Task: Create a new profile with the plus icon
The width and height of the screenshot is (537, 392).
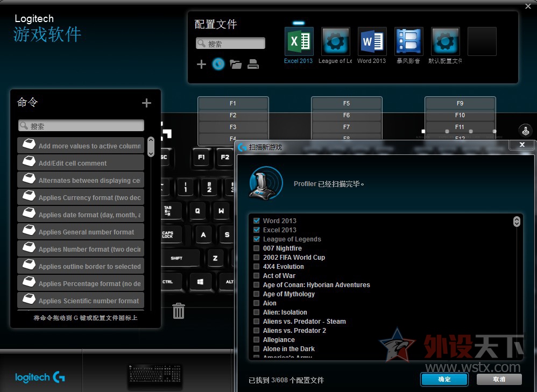Action: 201,65
